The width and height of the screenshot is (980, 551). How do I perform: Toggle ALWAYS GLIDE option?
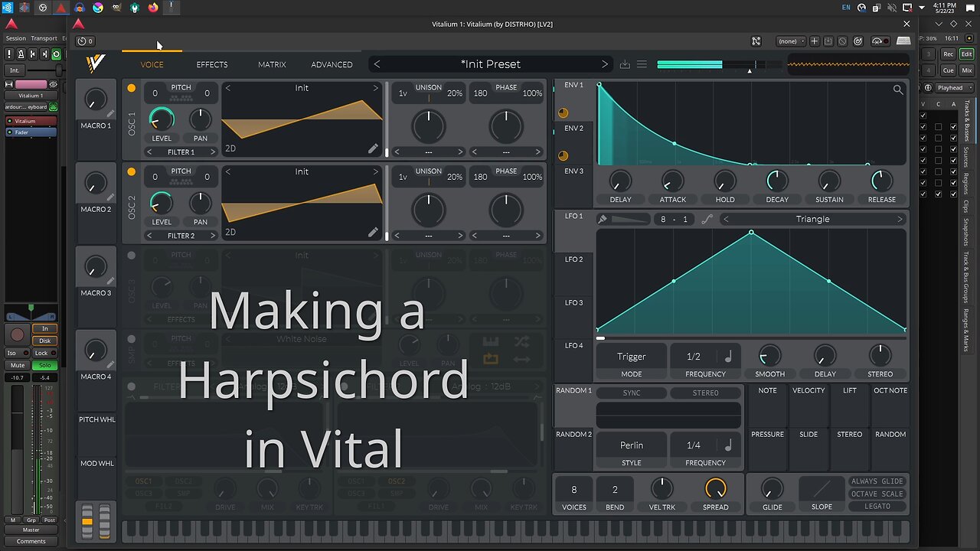click(x=877, y=481)
